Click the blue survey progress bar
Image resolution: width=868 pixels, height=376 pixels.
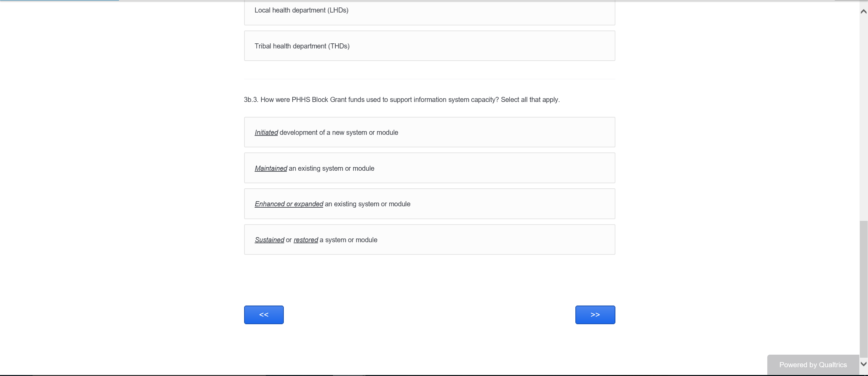click(x=59, y=0)
